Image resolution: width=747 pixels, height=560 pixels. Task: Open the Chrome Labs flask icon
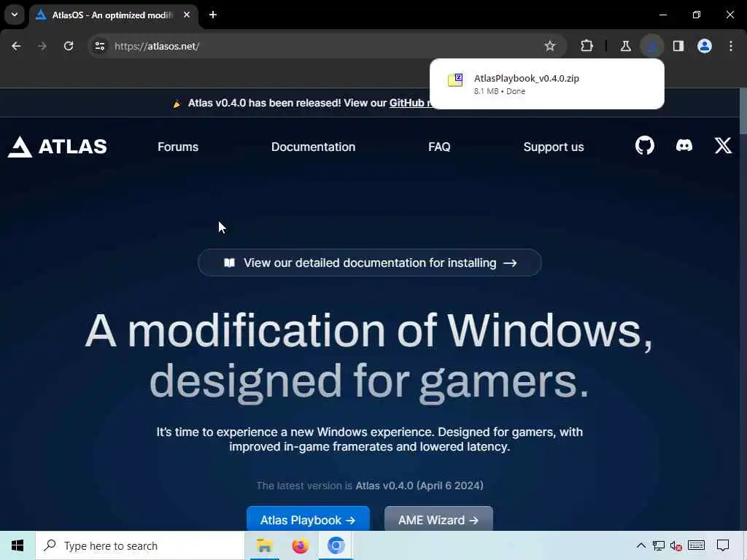(x=625, y=46)
